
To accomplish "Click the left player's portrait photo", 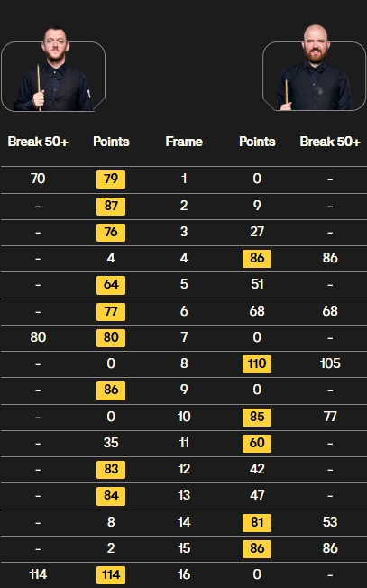I will [x=53, y=69].
